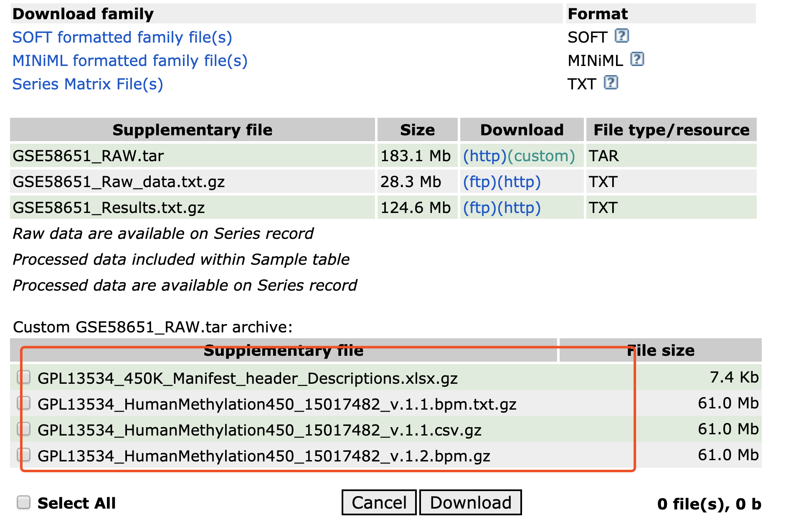
Task: Click the Download button
Action: tap(471, 502)
